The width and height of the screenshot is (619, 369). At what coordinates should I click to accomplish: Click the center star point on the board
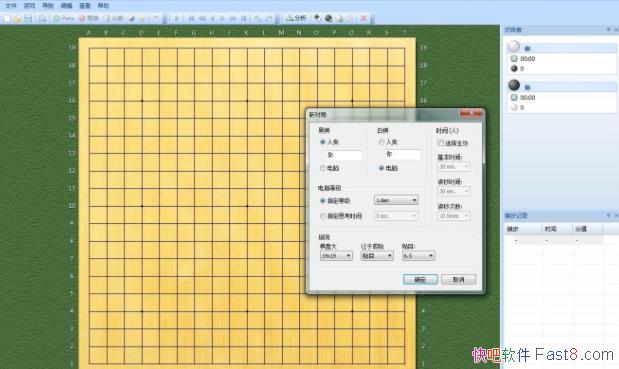click(x=247, y=206)
